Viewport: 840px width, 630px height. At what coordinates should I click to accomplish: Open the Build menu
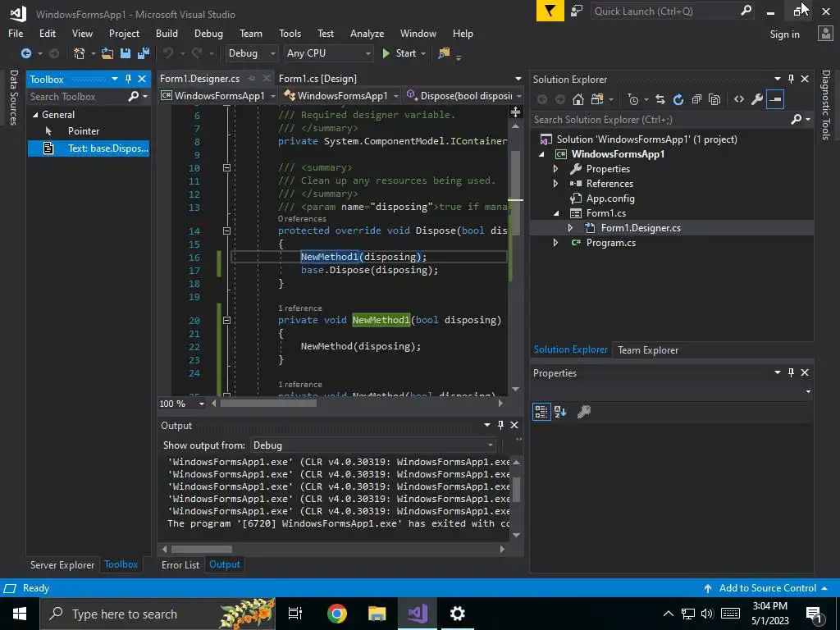pyautogui.click(x=167, y=33)
